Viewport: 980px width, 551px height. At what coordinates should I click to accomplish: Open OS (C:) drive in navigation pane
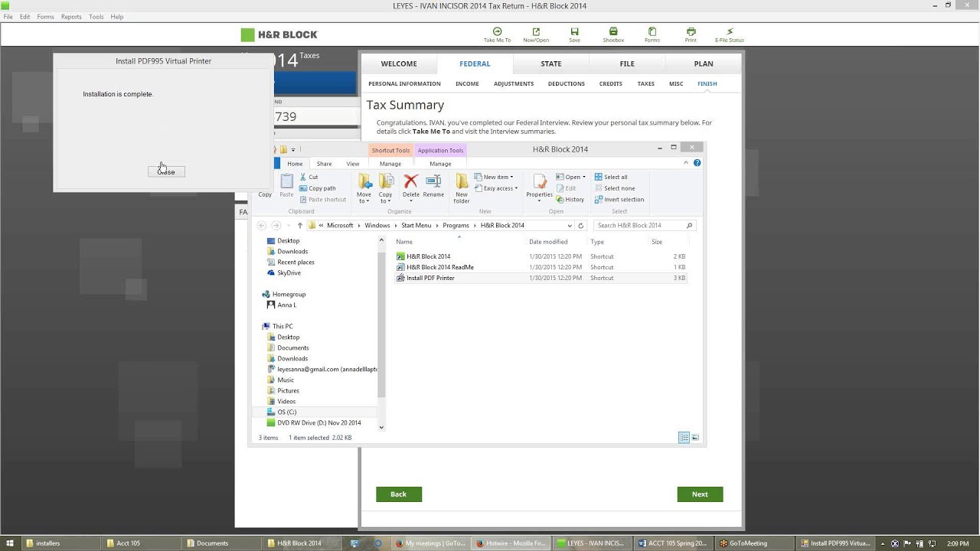286,412
